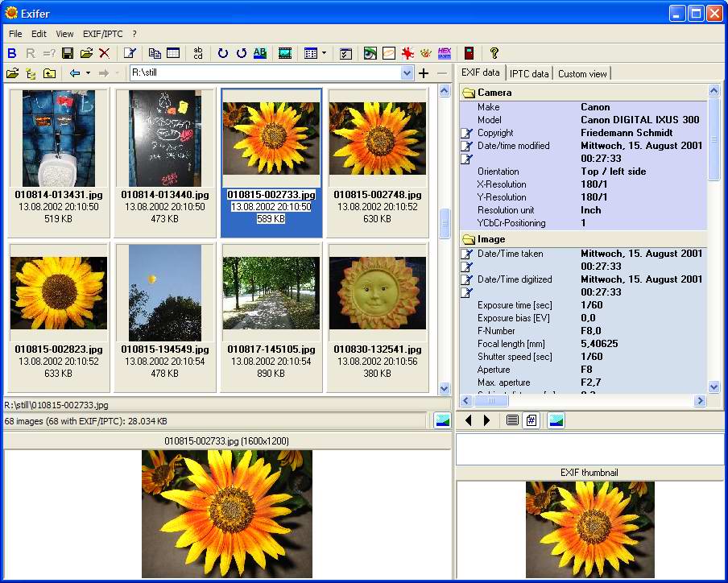Image resolution: width=728 pixels, height=583 pixels.
Task: Open the R:\still path dropdown
Action: coord(407,73)
